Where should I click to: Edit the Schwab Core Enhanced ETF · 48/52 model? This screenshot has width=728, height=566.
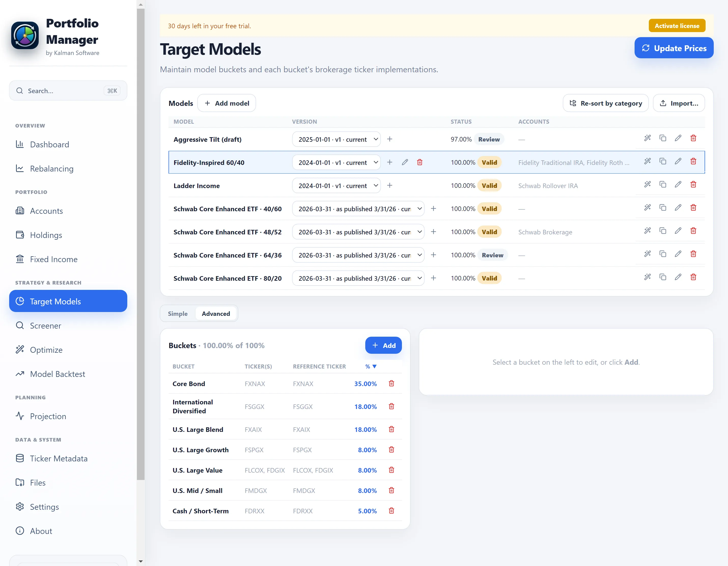click(x=678, y=231)
